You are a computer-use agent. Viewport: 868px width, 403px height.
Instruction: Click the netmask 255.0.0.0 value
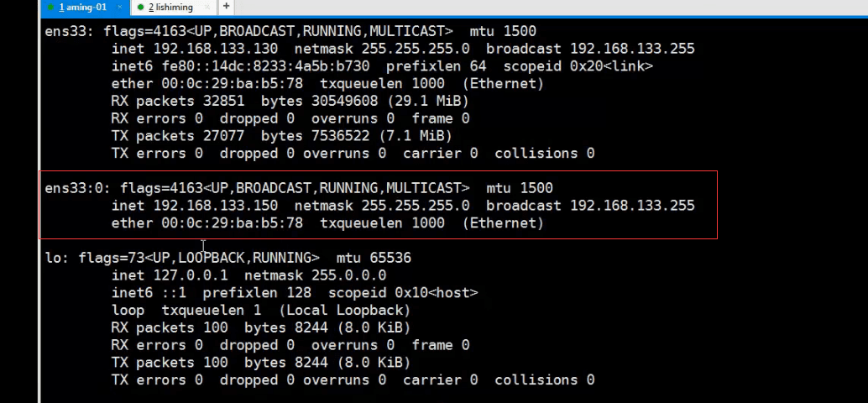pyautogui.click(x=348, y=275)
